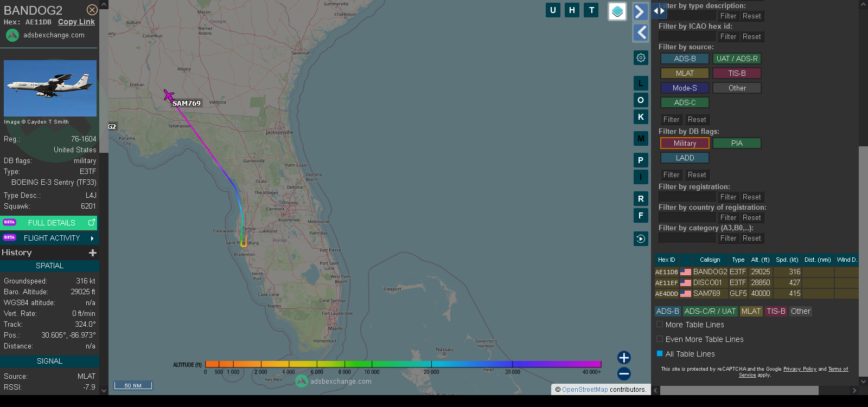This screenshot has width=868, height=407.
Task: Sort table by Spd. (kt) column
Action: coord(787,260)
